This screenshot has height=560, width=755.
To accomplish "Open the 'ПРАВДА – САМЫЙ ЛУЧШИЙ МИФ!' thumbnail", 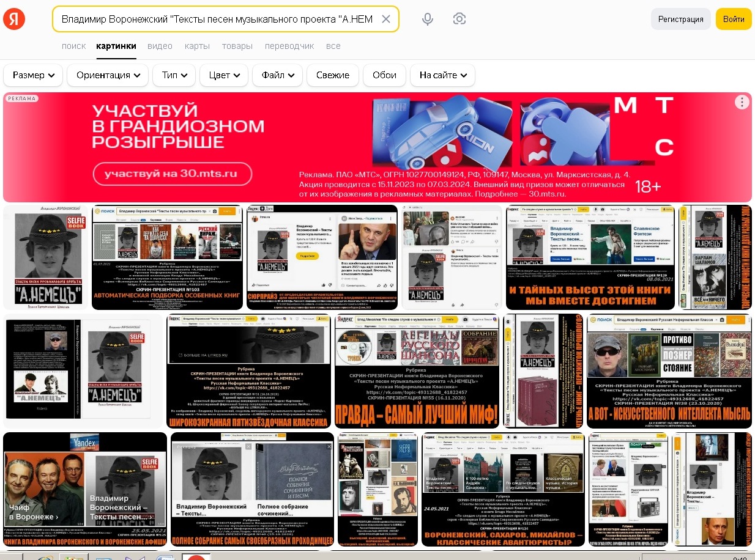I will 417,371.
